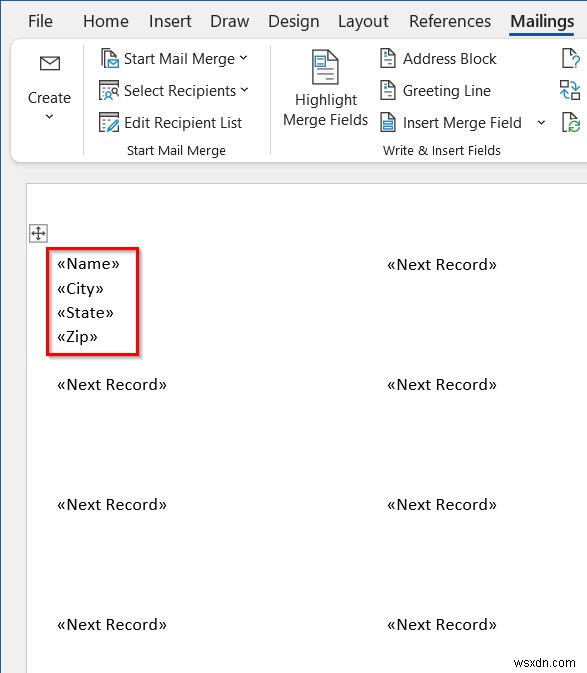Image resolution: width=587 pixels, height=673 pixels.
Task: Click the «Name» merge field
Action: point(88,264)
